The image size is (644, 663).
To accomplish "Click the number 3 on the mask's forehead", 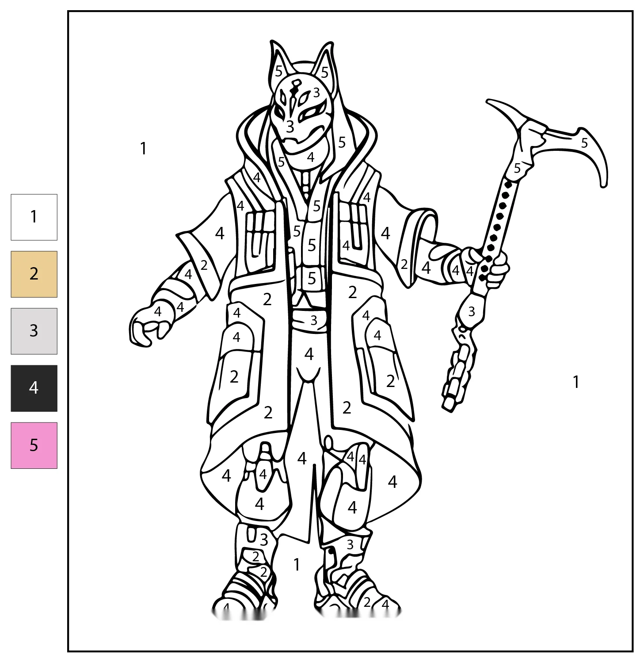I will (x=316, y=92).
